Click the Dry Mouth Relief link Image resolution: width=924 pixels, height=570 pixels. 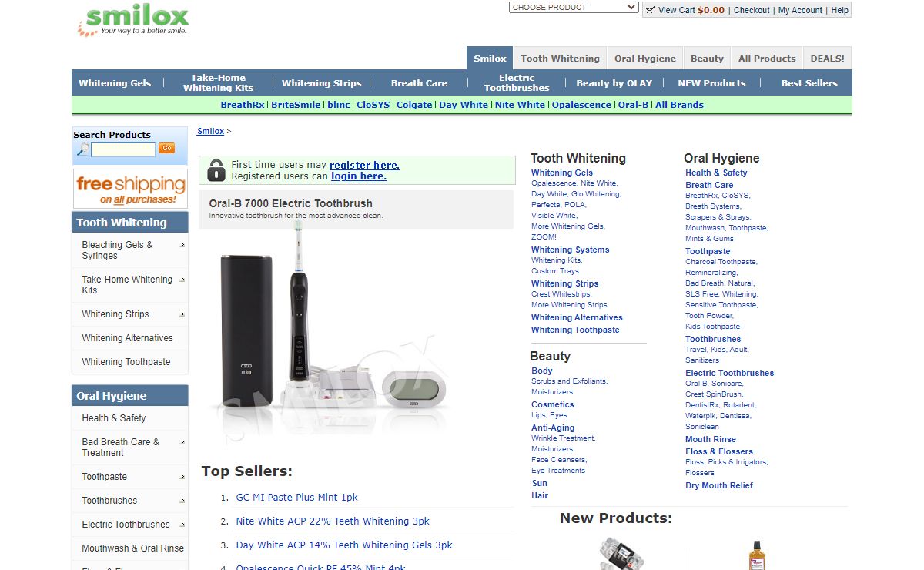click(719, 485)
